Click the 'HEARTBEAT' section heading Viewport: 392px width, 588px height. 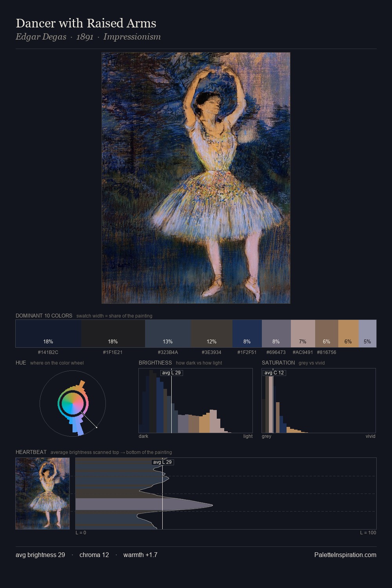tap(31, 452)
